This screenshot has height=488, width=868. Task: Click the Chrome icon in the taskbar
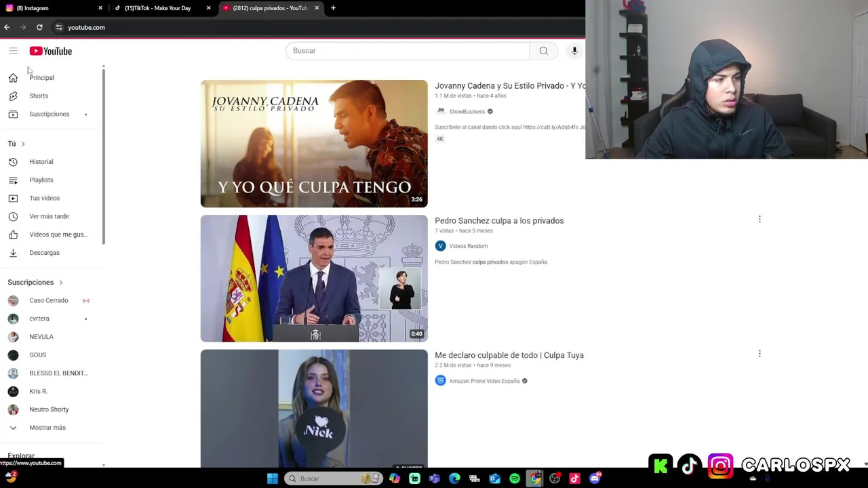[535, 479]
